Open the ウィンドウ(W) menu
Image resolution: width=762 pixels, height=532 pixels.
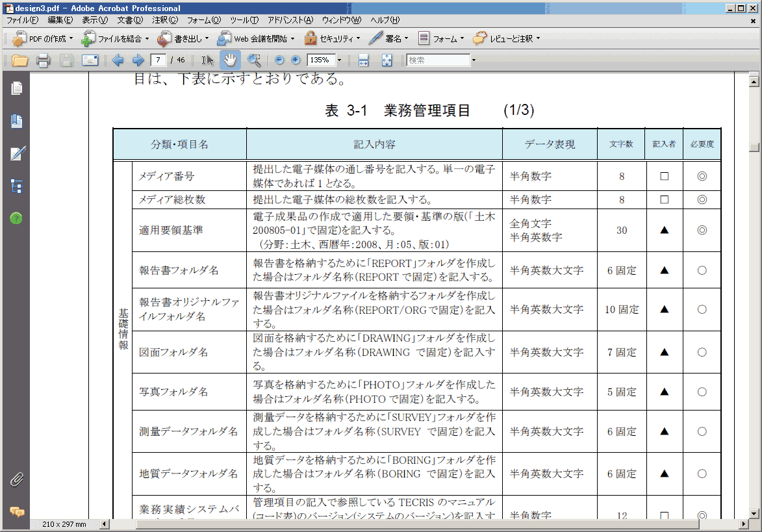click(x=342, y=20)
